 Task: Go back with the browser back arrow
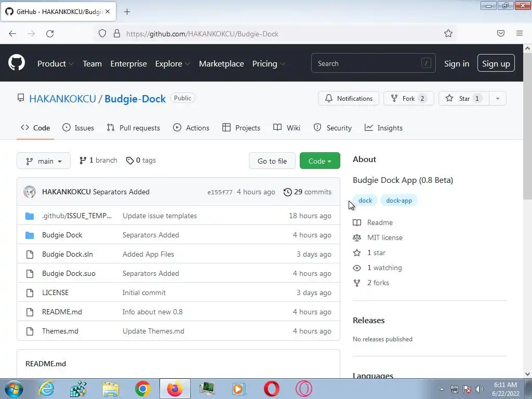click(12, 33)
